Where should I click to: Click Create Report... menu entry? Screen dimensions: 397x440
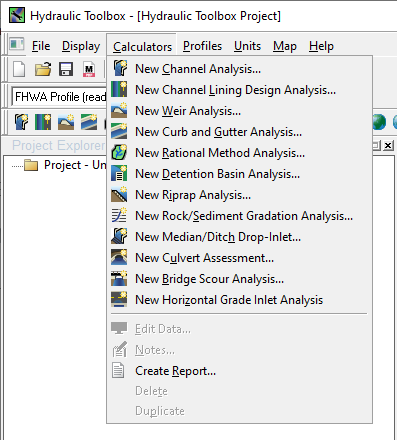pos(240,371)
